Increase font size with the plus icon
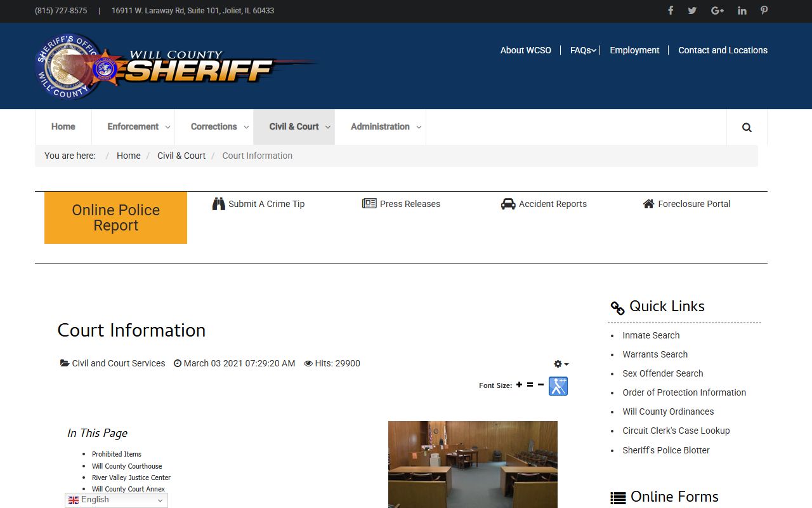 pyautogui.click(x=519, y=385)
